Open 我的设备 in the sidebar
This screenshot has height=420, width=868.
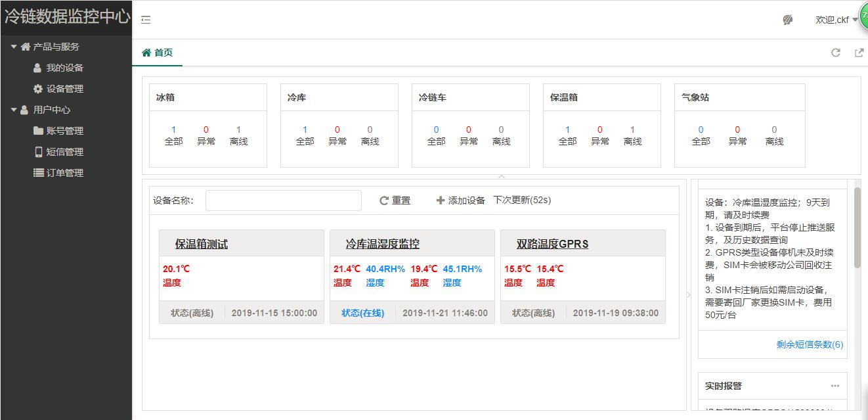click(x=64, y=68)
